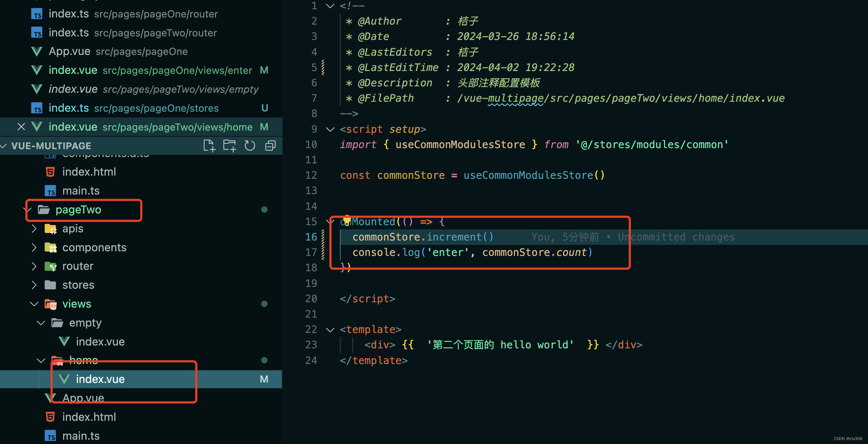Collapse all folders with the collapse icon
The height and width of the screenshot is (444, 868).
point(270,146)
